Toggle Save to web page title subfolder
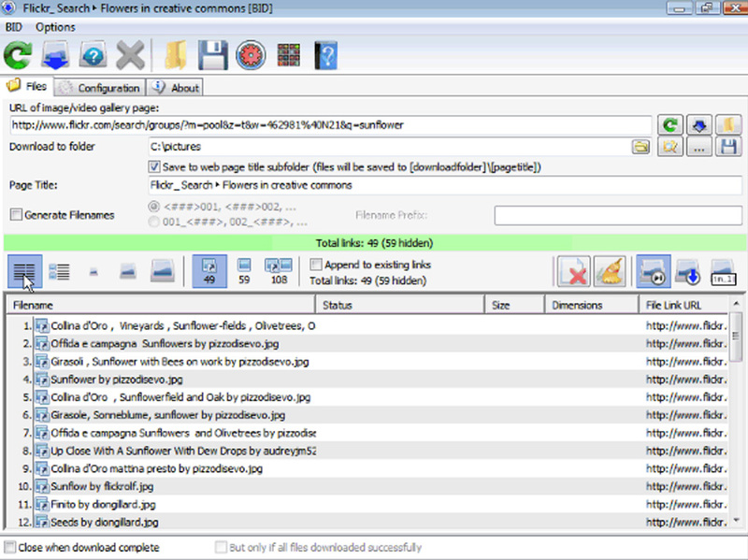This screenshot has width=748, height=560. [x=153, y=167]
